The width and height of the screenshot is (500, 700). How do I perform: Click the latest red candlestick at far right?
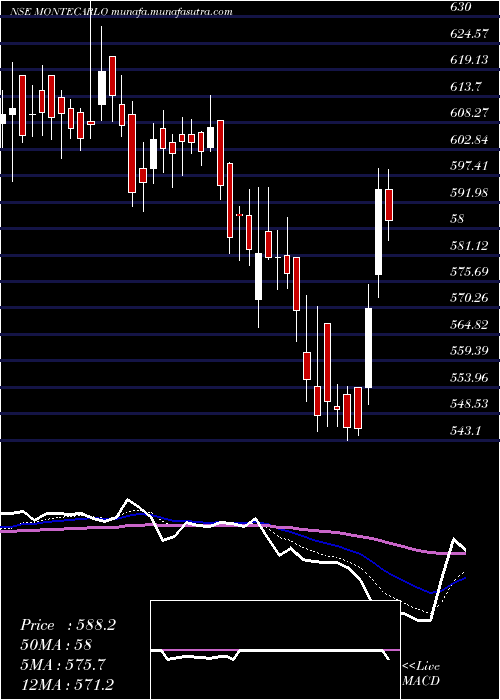[x=389, y=205]
